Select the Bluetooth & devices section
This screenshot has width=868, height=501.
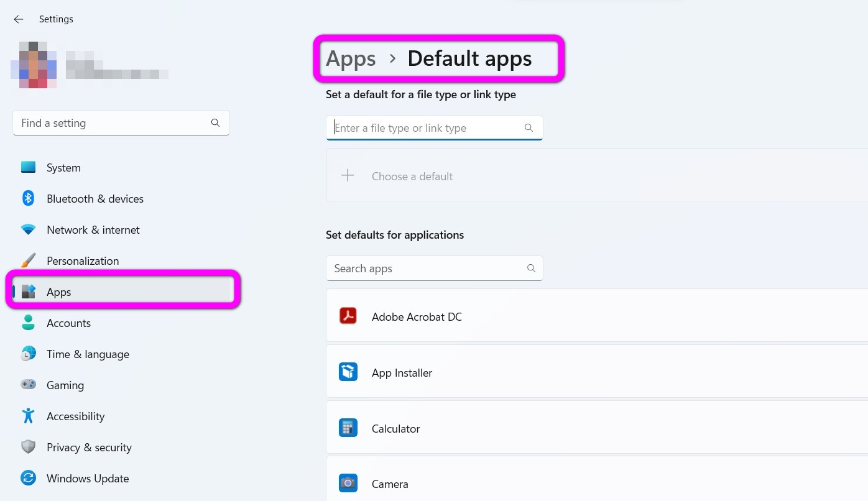point(95,198)
